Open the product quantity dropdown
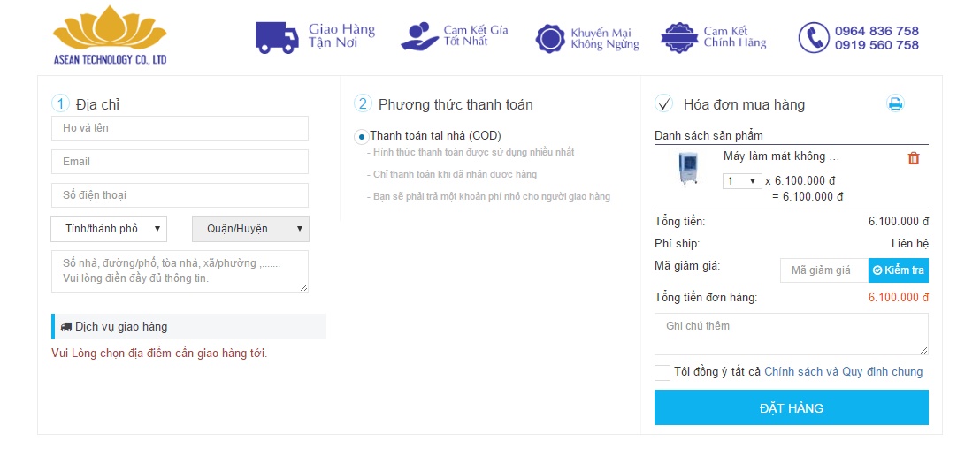The image size is (980, 464). coord(741,180)
